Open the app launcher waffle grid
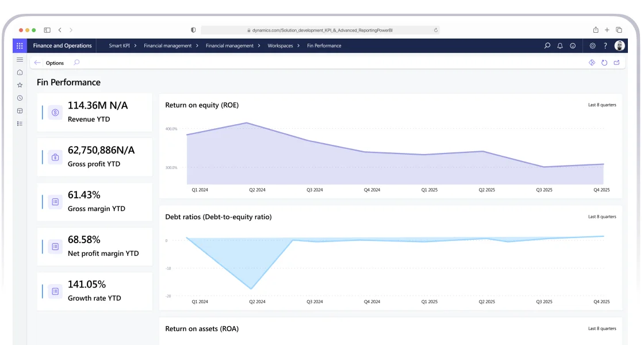The image size is (644, 345). pos(20,46)
